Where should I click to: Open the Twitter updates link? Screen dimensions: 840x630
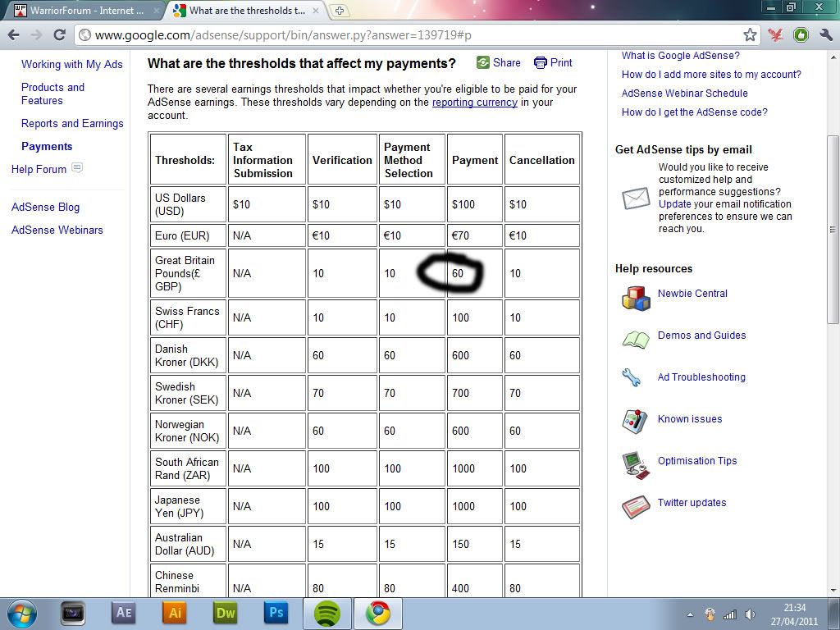tap(692, 503)
